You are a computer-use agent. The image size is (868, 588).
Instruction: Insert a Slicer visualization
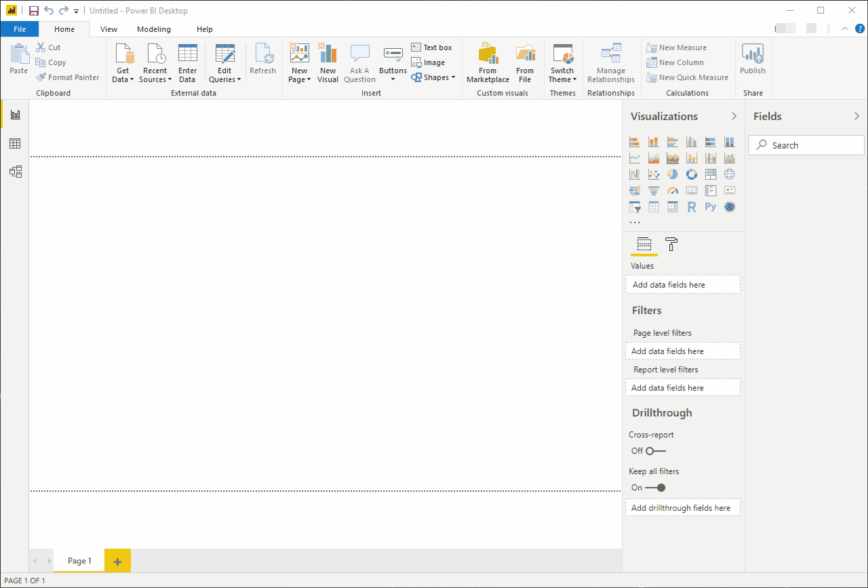click(635, 207)
